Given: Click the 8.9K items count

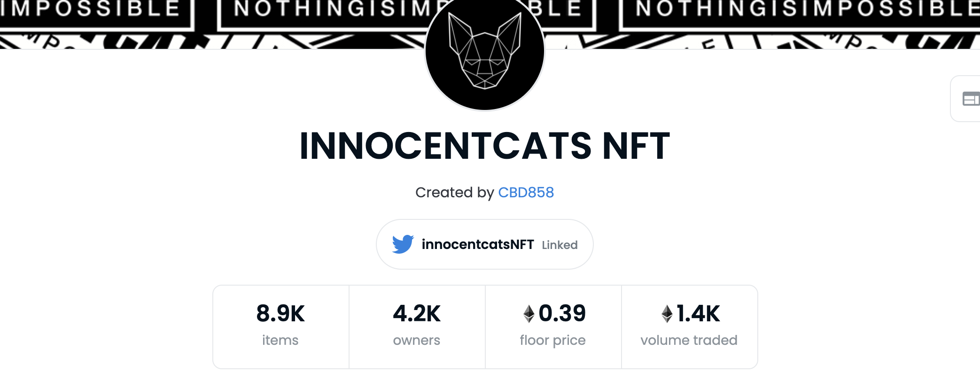Looking at the screenshot, I should (x=280, y=313).
